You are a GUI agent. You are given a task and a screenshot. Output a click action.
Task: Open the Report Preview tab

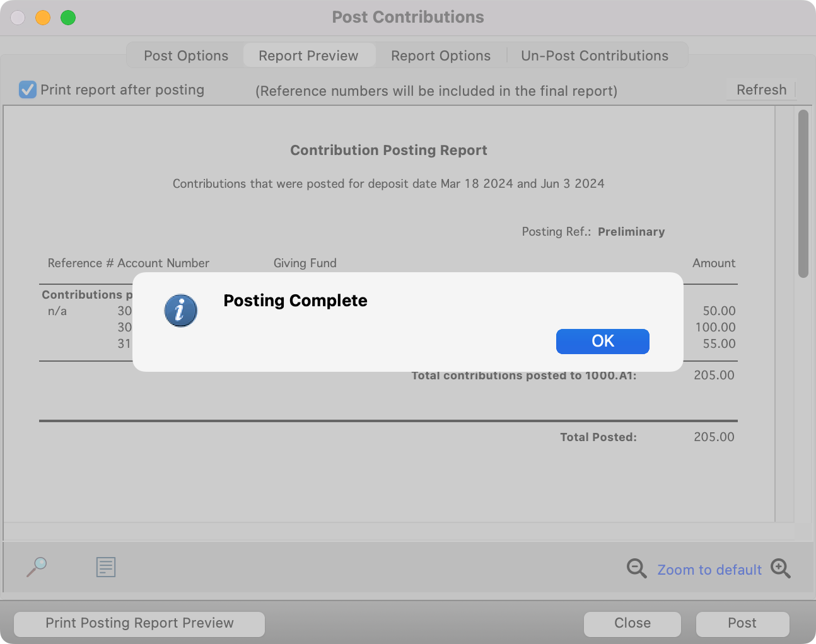pyautogui.click(x=309, y=55)
